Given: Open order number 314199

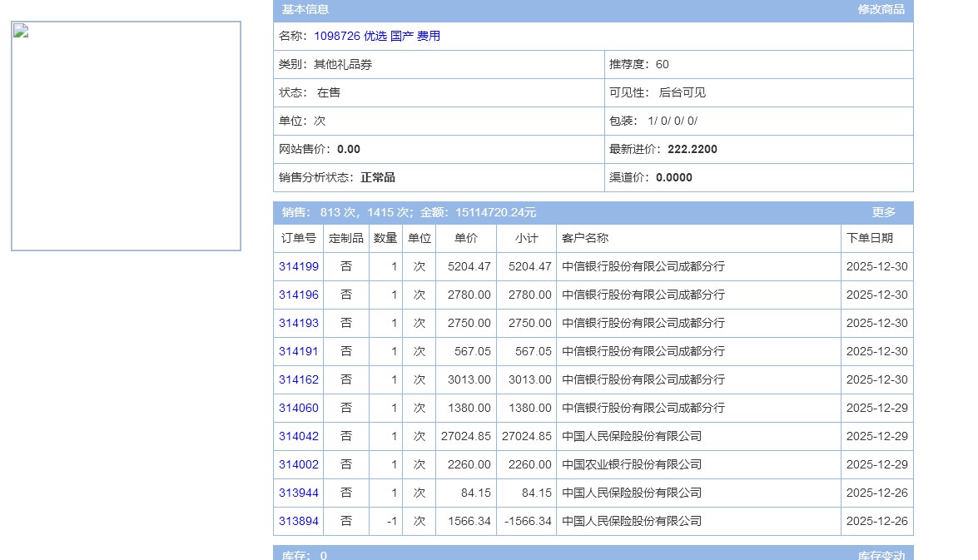Looking at the screenshot, I should click(299, 267).
